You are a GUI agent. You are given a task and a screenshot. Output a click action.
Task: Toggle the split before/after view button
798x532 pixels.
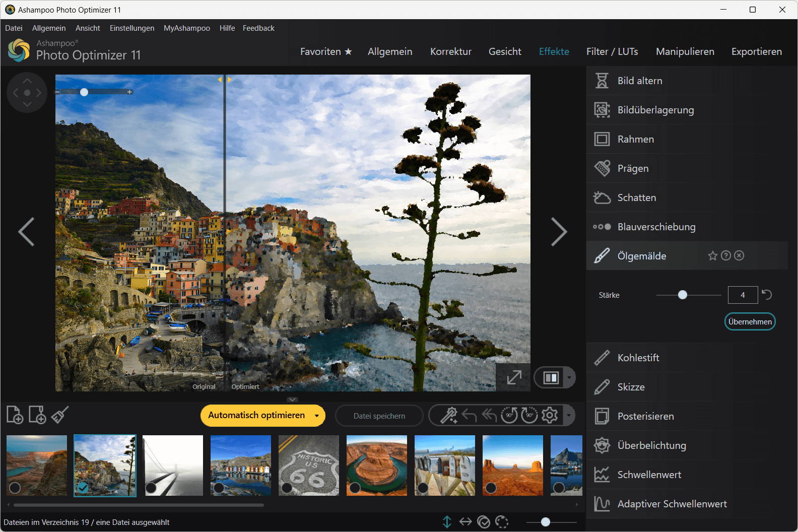pos(551,378)
